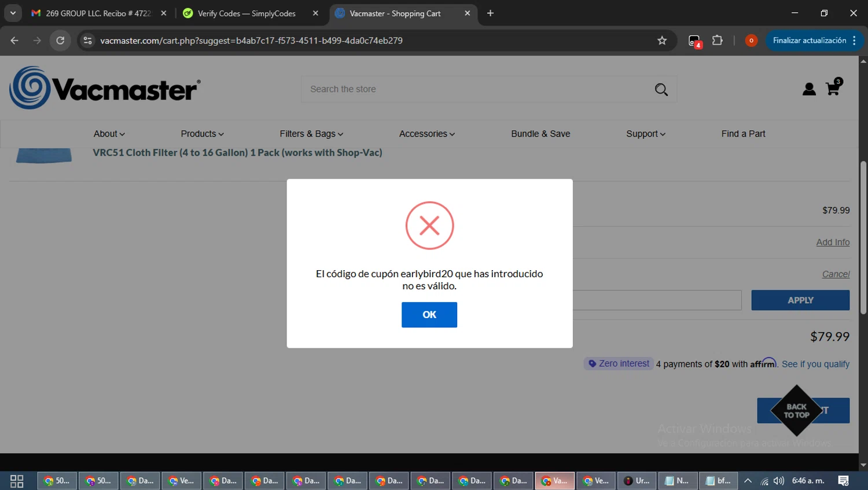Image resolution: width=868 pixels, height=490 pixels.
Task: Click the scrollbar down arrow
Action: point(863,465)
